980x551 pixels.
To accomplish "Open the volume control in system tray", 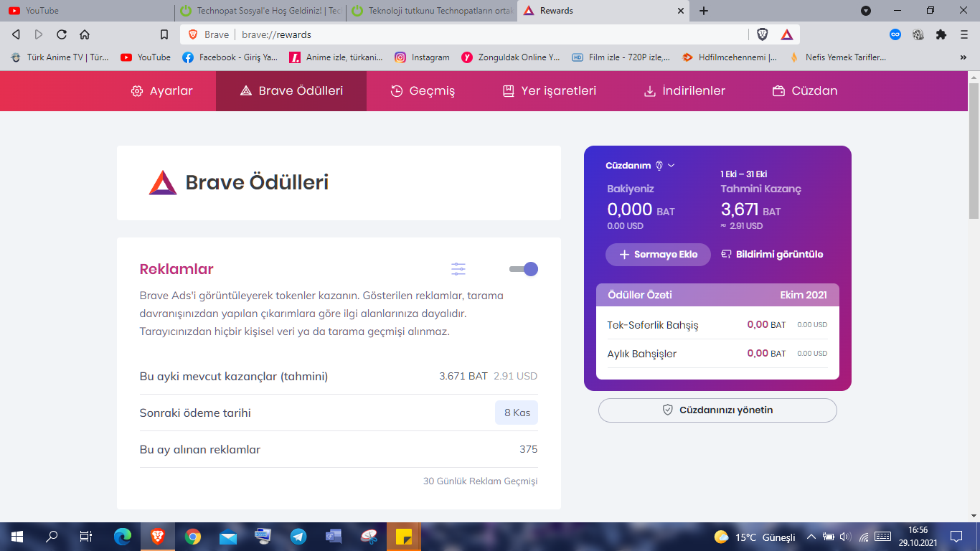I will (x=845, y=537).
